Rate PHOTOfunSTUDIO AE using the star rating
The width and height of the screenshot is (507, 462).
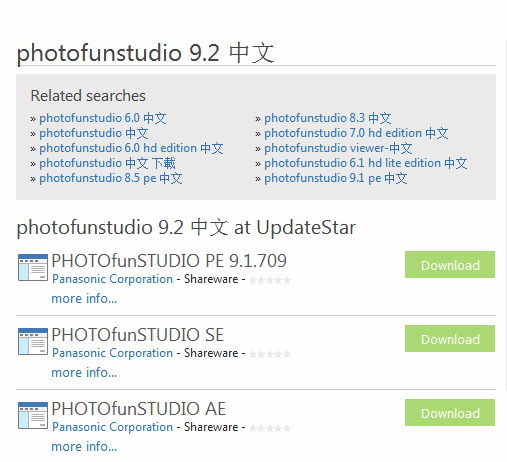pos(270,428)
